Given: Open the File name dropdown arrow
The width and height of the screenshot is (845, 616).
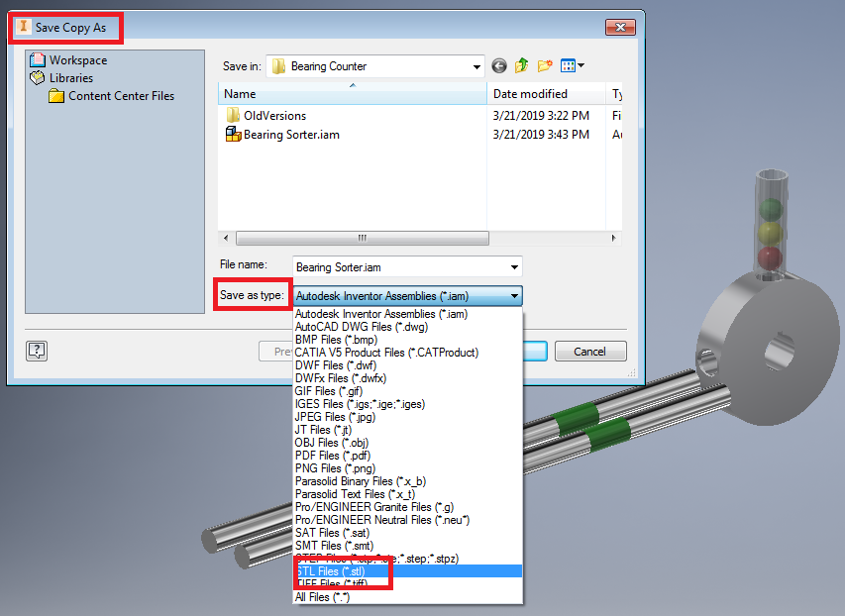Looking at the screenshot, I should [x=516, y=267].
